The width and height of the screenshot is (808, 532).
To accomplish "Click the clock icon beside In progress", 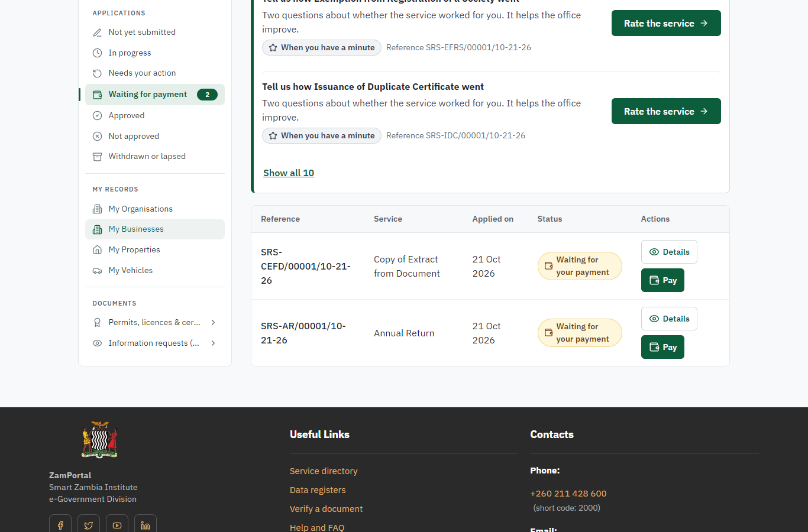I will [x=98, y=53].
